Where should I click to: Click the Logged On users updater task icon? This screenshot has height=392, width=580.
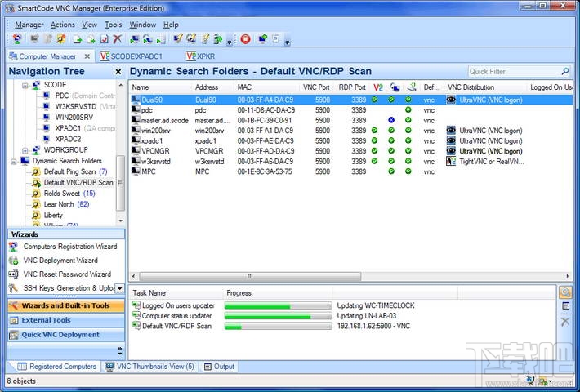136,305
